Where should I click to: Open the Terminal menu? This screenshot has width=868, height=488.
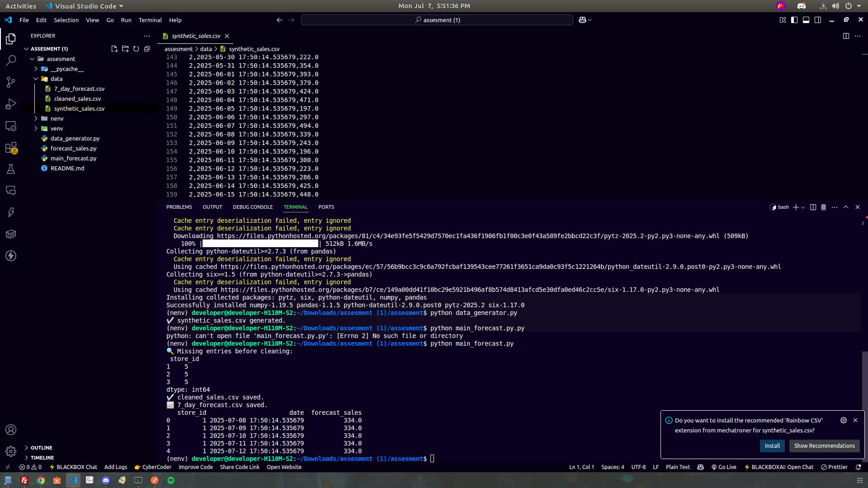pos(150,20)
